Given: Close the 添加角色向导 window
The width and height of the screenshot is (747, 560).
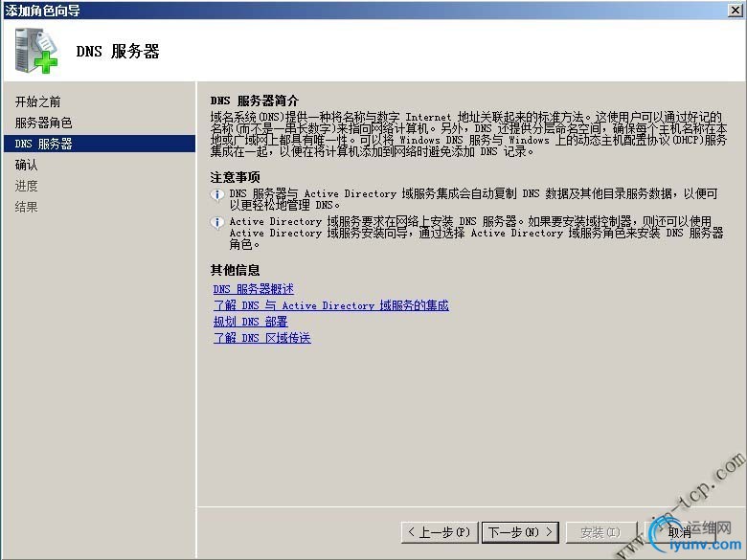Looking at the screenshot, I should [736, 10].
